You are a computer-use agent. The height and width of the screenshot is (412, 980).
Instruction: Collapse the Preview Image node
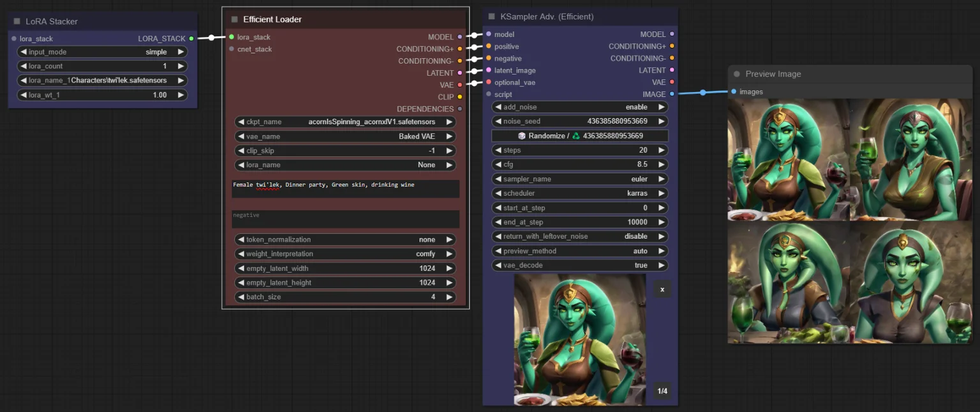point(737,73)
